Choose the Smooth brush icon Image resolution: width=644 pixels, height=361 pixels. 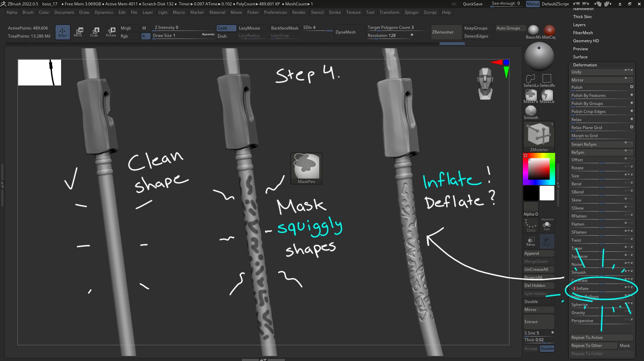[531, 112]
